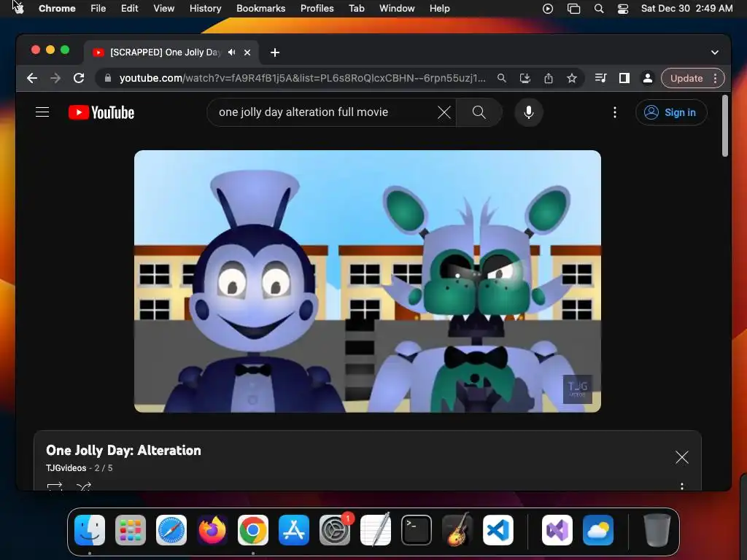Image resolution: width=747 pixels, height=560 pixels.
Task: Launch Firefox from the Dock
Action: click(x=212, y=530)
